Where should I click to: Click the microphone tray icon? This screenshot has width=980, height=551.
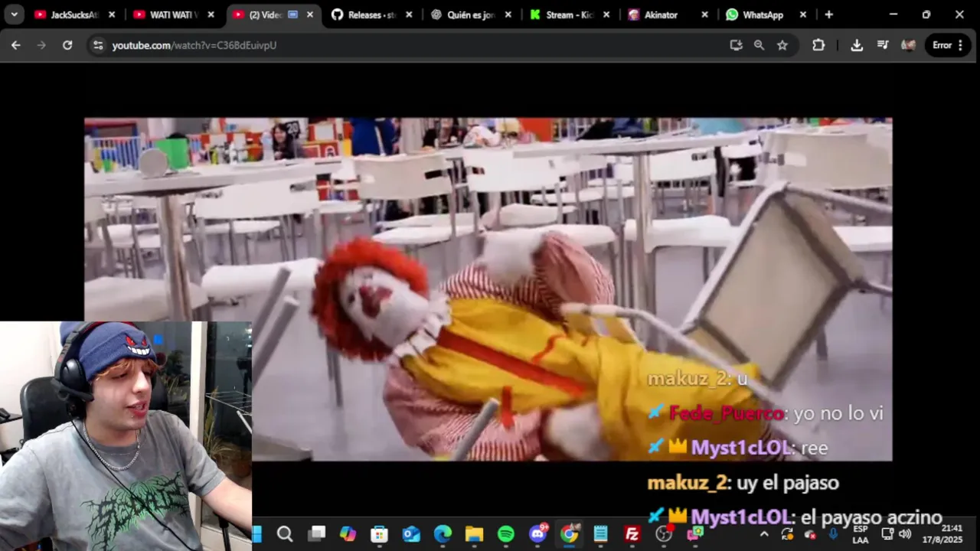pyautogui.click(x=833, y=534)
